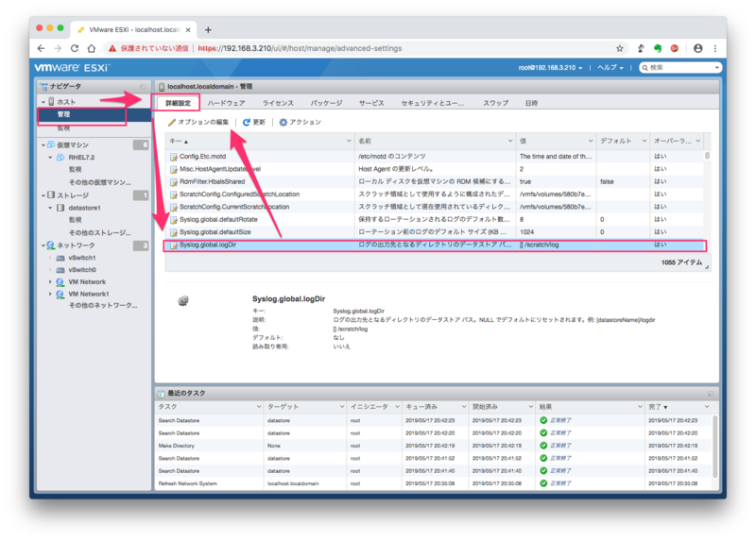The image size is (756, 541).
Task: Click the VM Network1 port group icon
Action: (x=60, y=294)
